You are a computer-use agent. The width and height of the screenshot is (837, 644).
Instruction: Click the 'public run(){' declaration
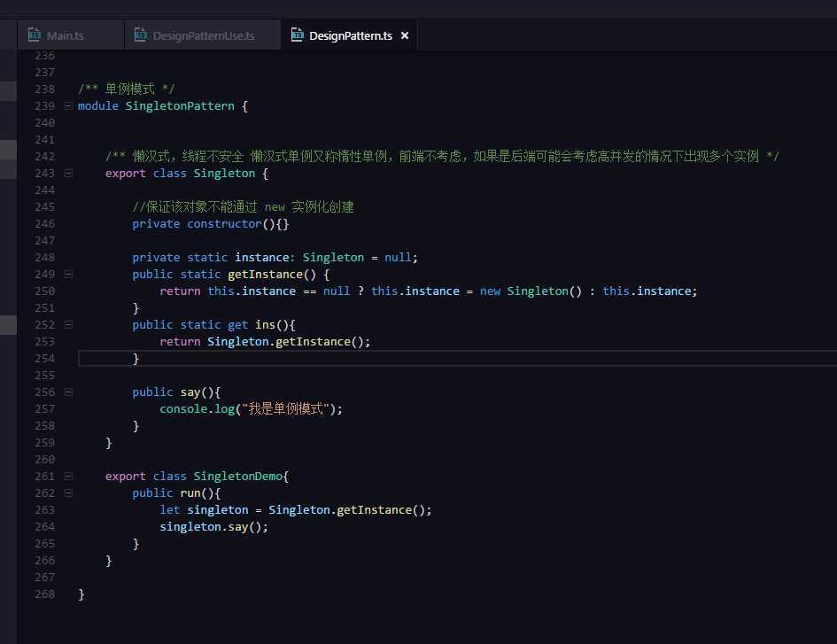pyautogui.click(x=176, y=493)
